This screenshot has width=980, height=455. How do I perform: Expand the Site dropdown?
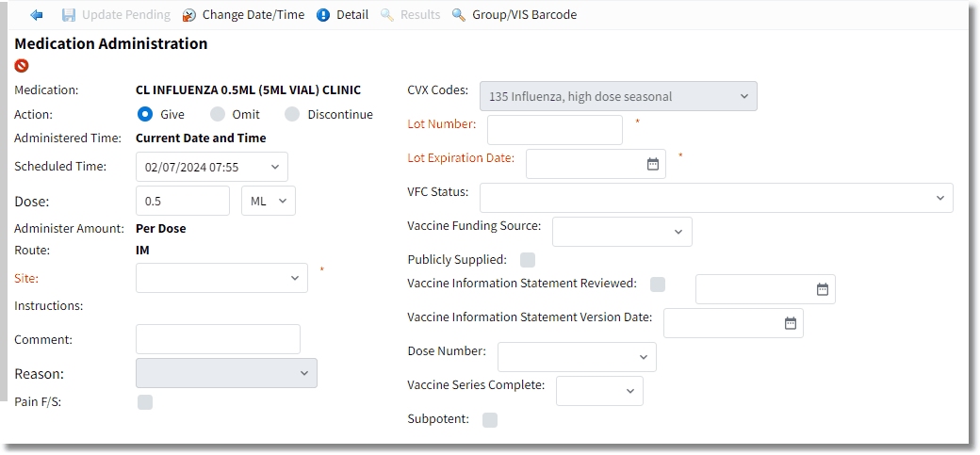(221, 278)
